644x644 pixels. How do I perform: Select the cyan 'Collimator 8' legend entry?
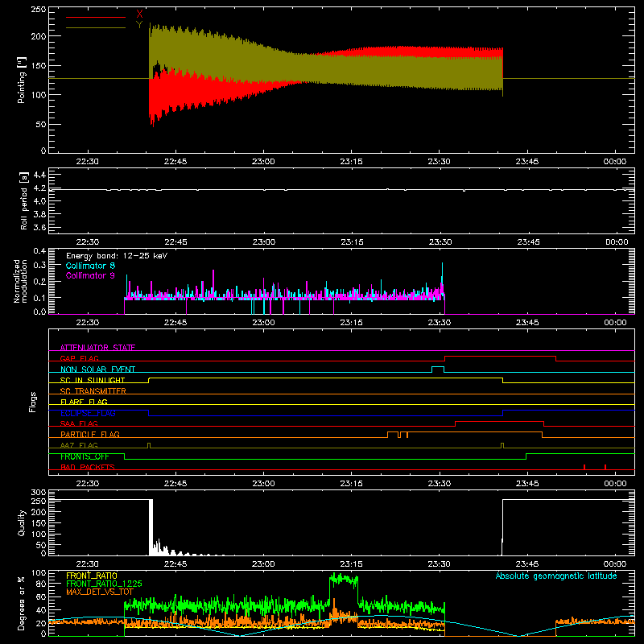click(90, 266)
